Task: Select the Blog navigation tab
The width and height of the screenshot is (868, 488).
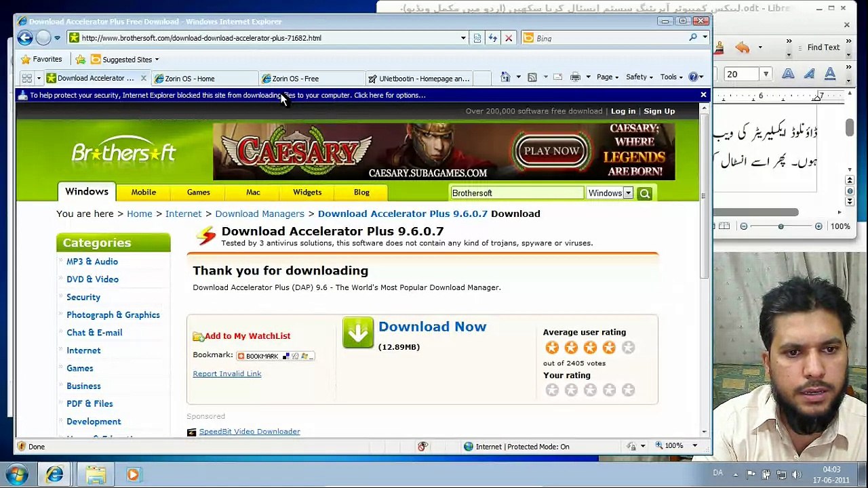Action: click(x=361, y=192)
